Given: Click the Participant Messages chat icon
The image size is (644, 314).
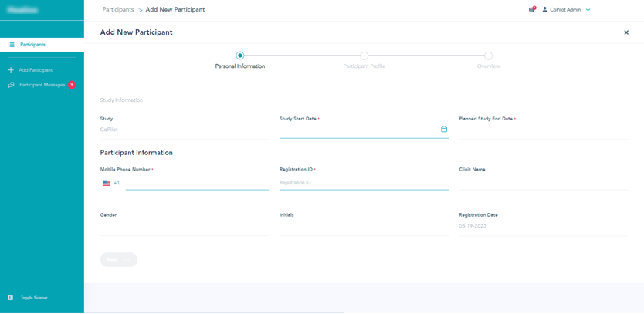Looking at the screenshot, I should (x=11, y=85).
